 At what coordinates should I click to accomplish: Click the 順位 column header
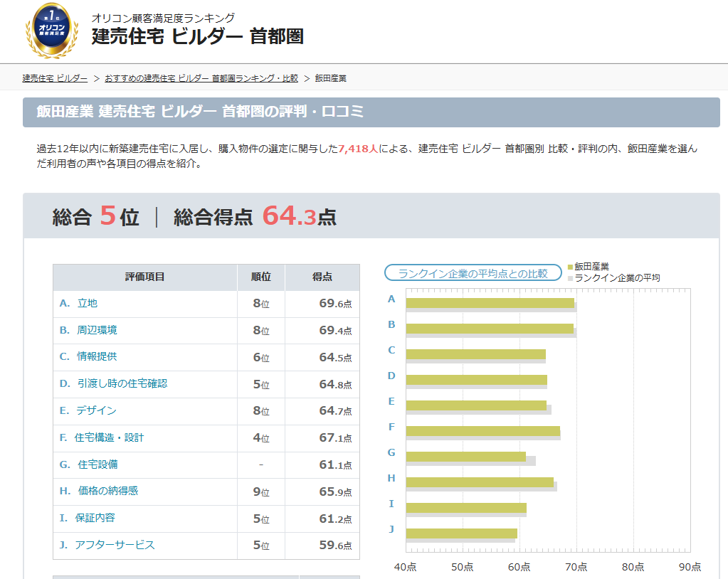click(261, 277)
